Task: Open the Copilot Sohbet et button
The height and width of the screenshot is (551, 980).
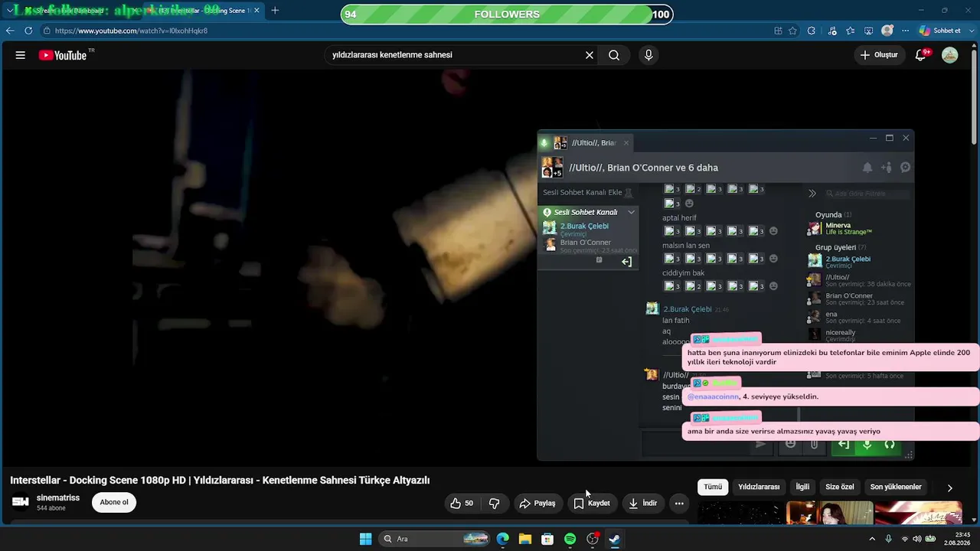Action: [940, 31]
